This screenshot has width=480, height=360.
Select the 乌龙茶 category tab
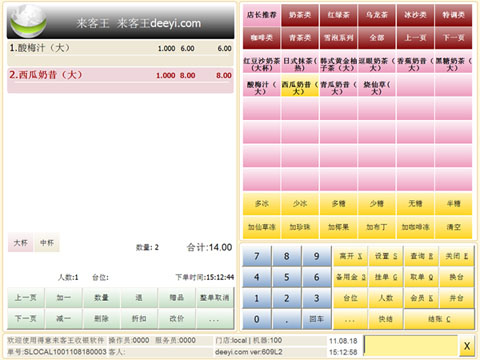pos(377,15)
